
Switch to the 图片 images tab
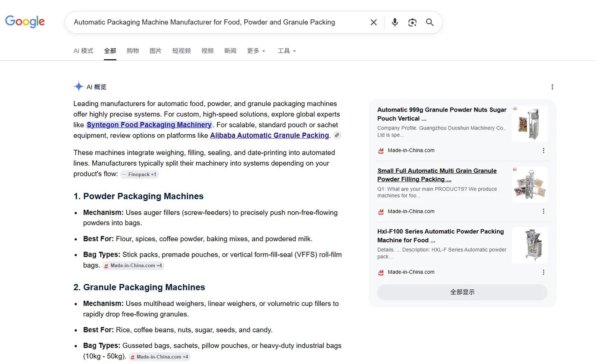pyautogui.click(x=155, y=51)
